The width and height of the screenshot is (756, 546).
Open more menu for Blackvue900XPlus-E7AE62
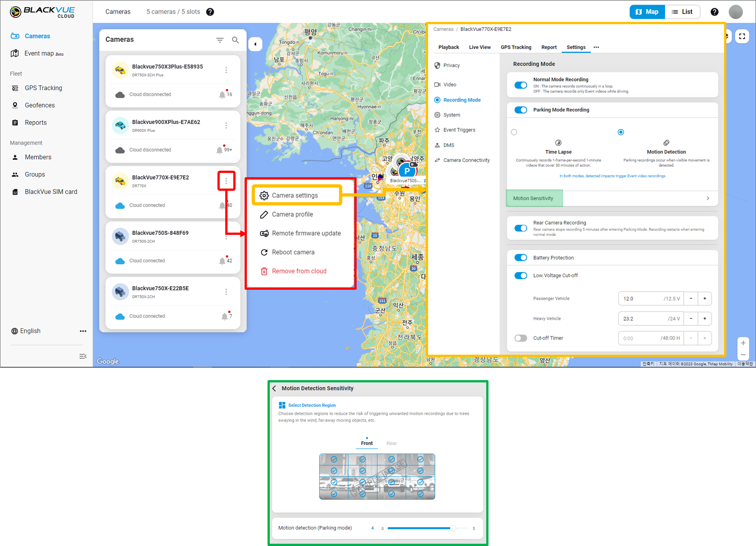226,125
